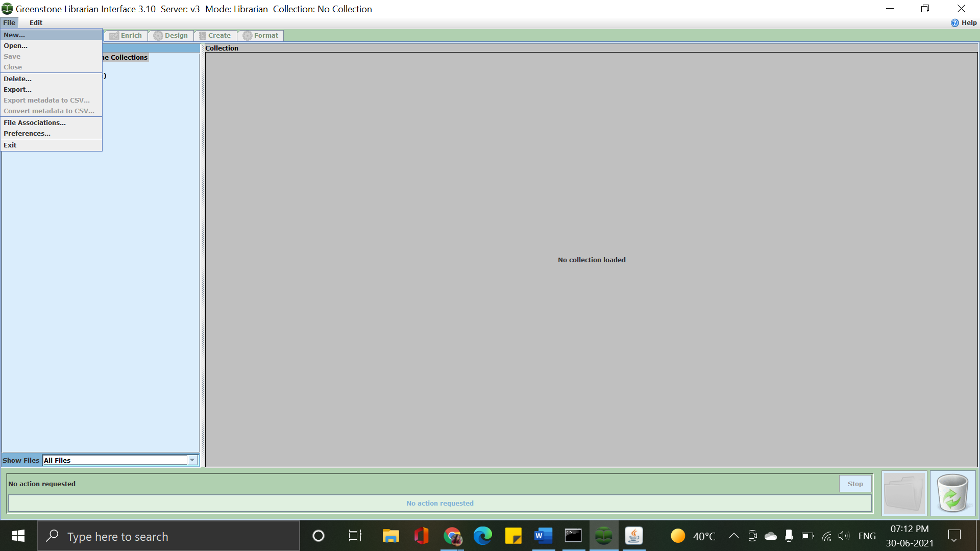Open Google Chrome from the taskbar
Viewport: 980px width, 551px height.
pyautogui.click(x=452, y=536)
